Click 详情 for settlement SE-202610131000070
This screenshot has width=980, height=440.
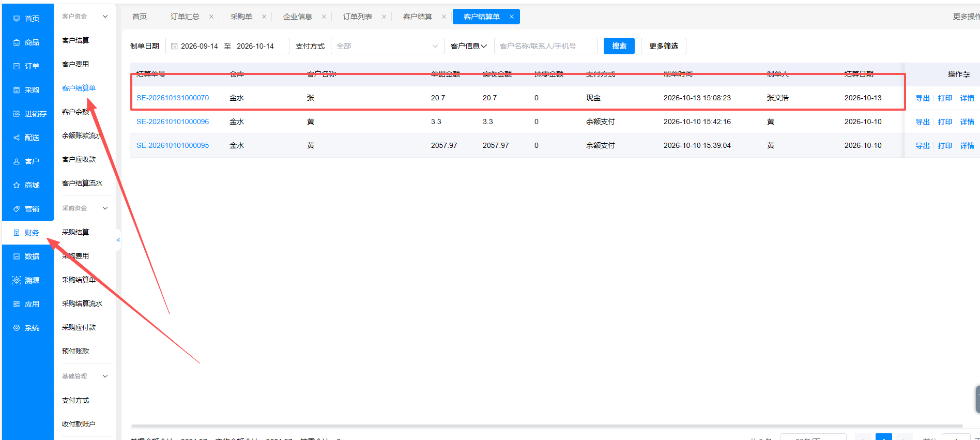click(x=967, y=98)
